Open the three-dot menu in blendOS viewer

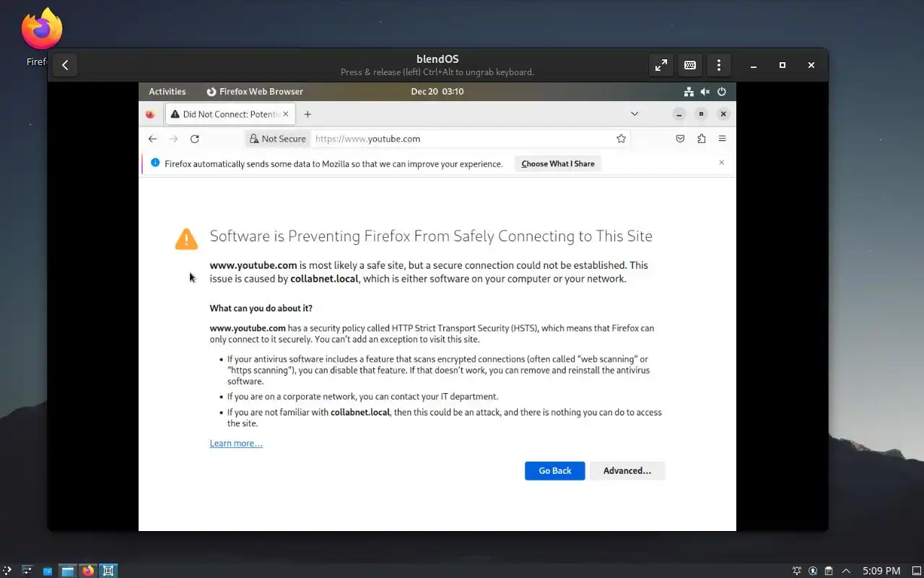click(x=718, y=65)
